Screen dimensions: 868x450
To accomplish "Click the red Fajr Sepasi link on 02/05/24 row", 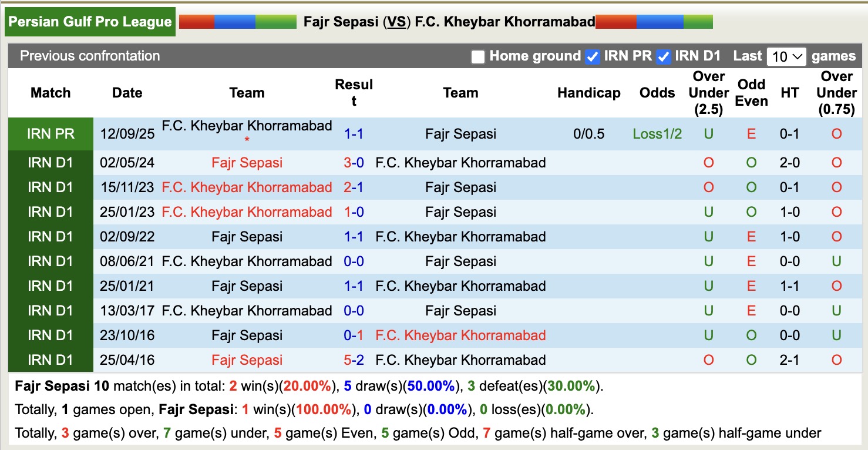I will click(x=246, y=163).
